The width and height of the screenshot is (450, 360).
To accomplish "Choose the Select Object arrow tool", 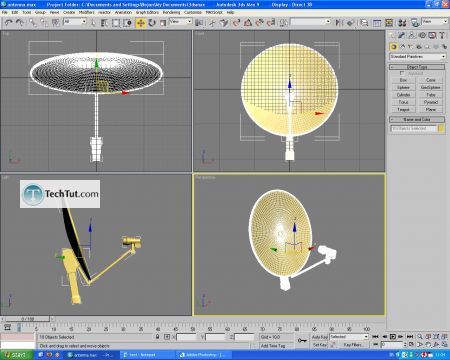I will click(x=93, y=23).
